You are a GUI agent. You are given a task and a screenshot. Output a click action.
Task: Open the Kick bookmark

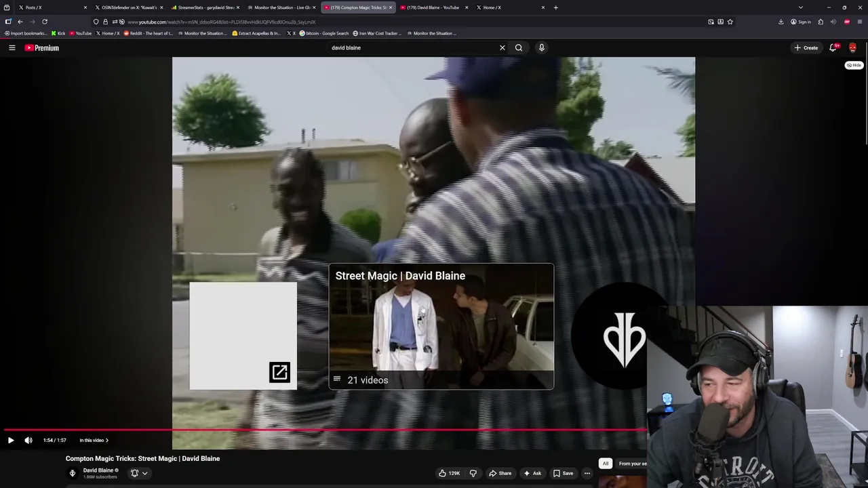58,33
